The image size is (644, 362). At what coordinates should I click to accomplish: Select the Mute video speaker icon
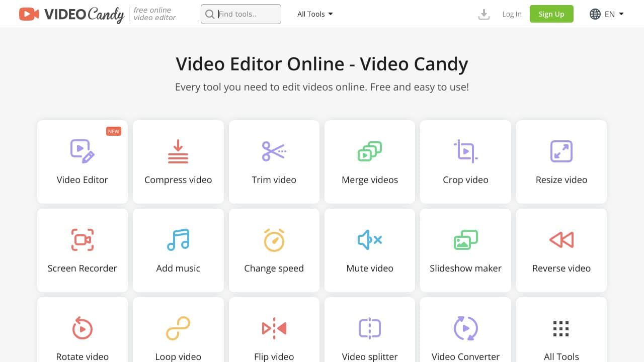click(370, 240)
